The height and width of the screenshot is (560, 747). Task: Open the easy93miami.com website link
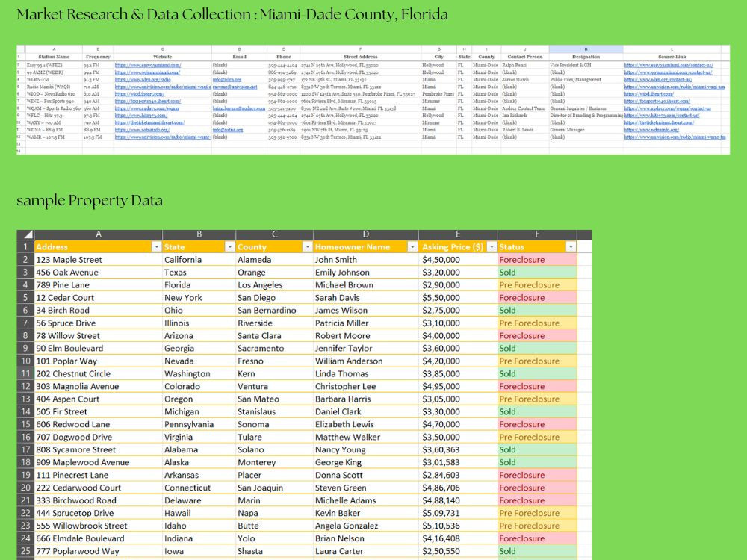click(x=148, y=65)
